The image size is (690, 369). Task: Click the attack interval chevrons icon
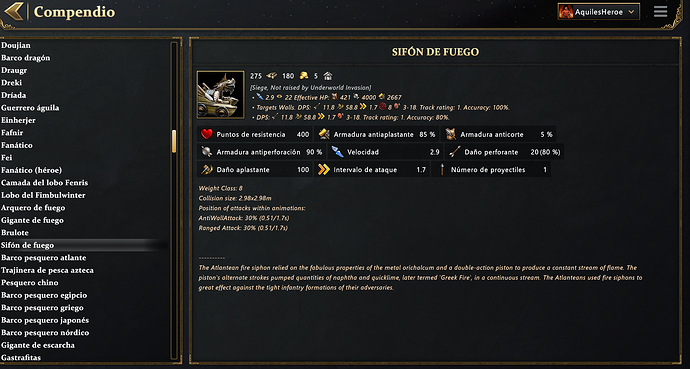coord(324,169)
